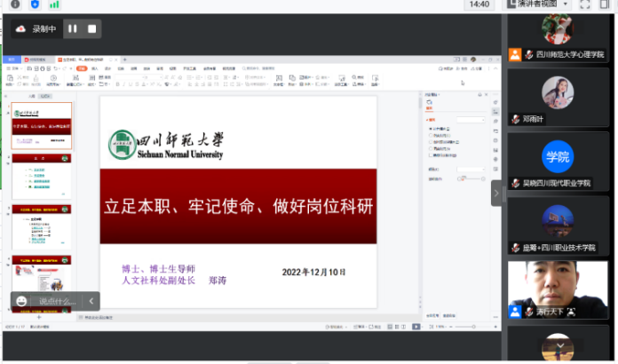Select 涛行天下 participant video tile
The image size is (618, 364).
click(x=558, y=289)
